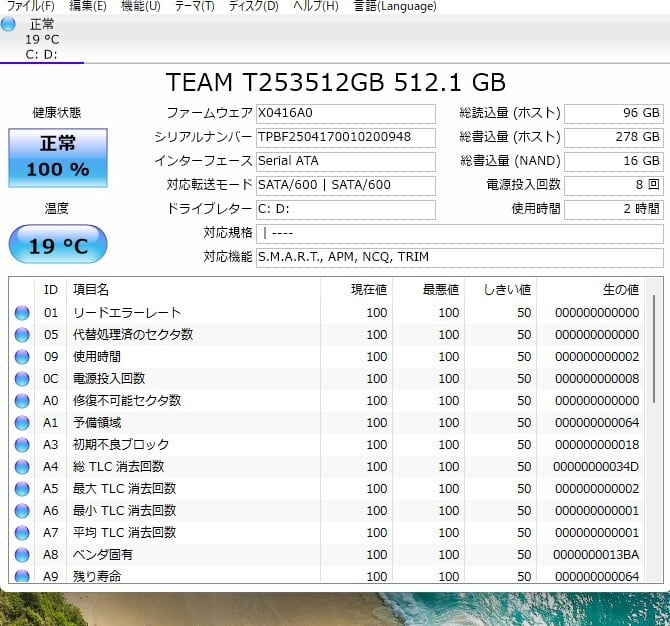Open the ディスク(D) menu
Viewport: 670px width, 626px height.
click(253, 6)
